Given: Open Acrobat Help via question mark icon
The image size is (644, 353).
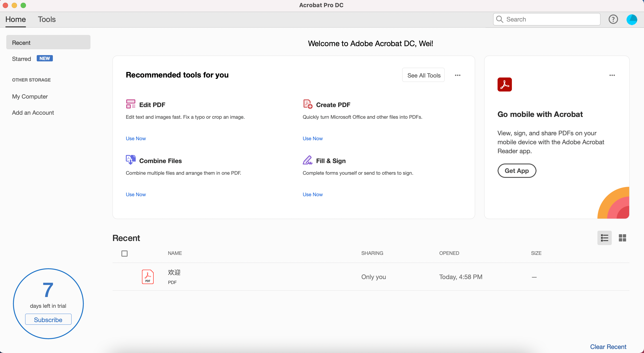Looking at the screenshot, I should tap(613, 19).
